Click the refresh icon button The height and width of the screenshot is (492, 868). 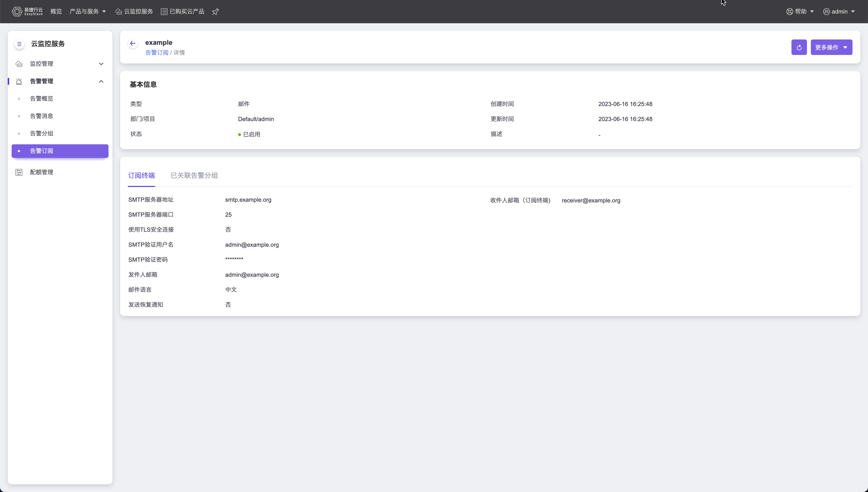[799, 47]
